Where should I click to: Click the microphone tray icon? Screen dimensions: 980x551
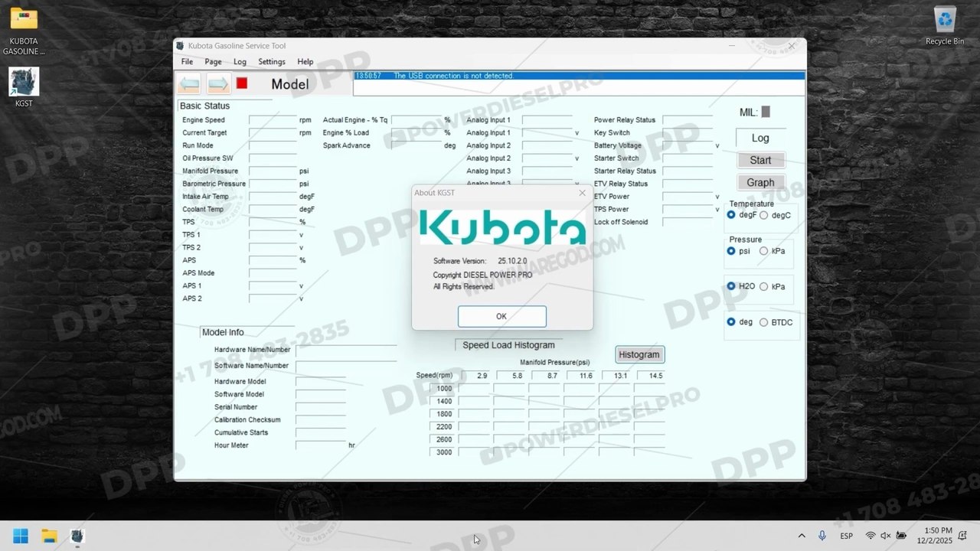click(x=822, y=536)
